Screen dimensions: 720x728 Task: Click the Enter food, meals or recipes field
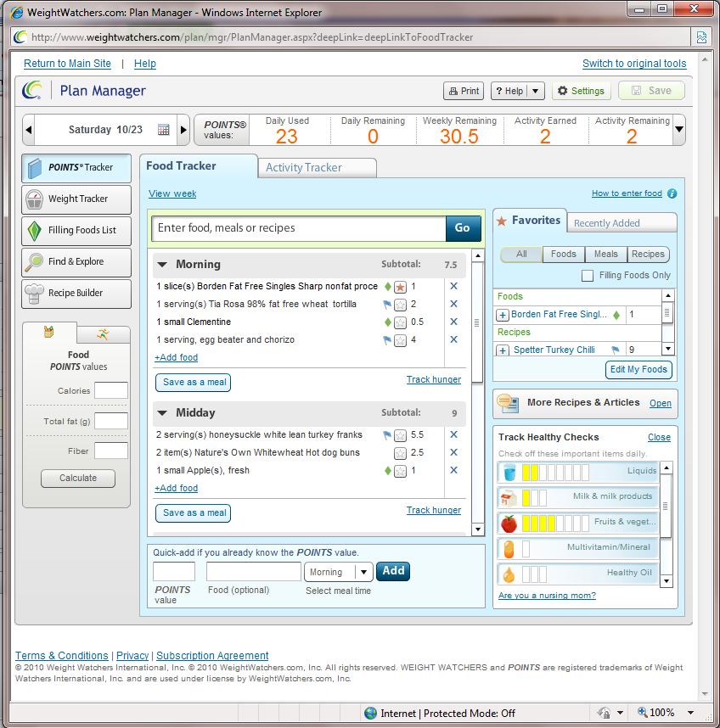[x=299, y=228]
